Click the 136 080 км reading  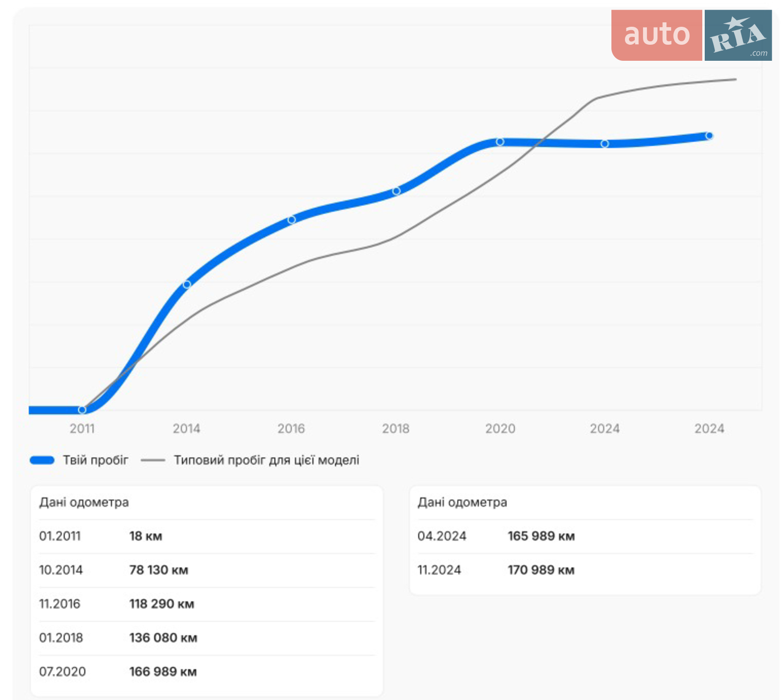click(x=163, y=638)
